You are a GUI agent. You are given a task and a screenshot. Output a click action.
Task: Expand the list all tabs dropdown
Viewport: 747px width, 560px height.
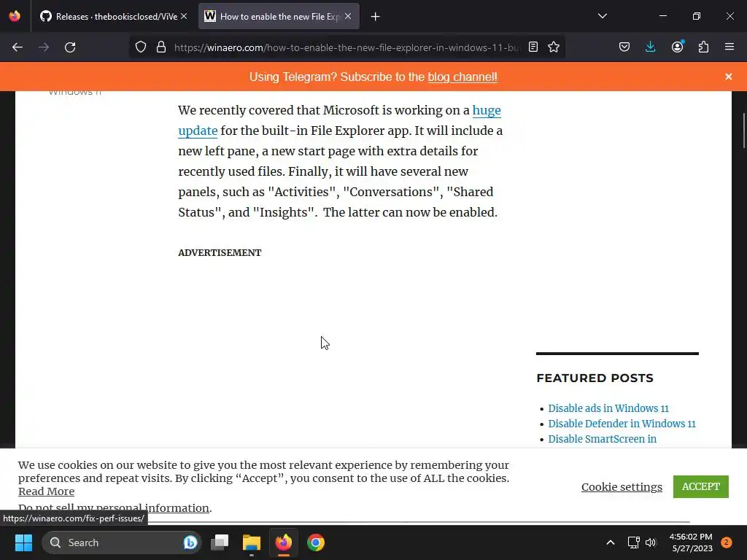click(x=602, y=16)
